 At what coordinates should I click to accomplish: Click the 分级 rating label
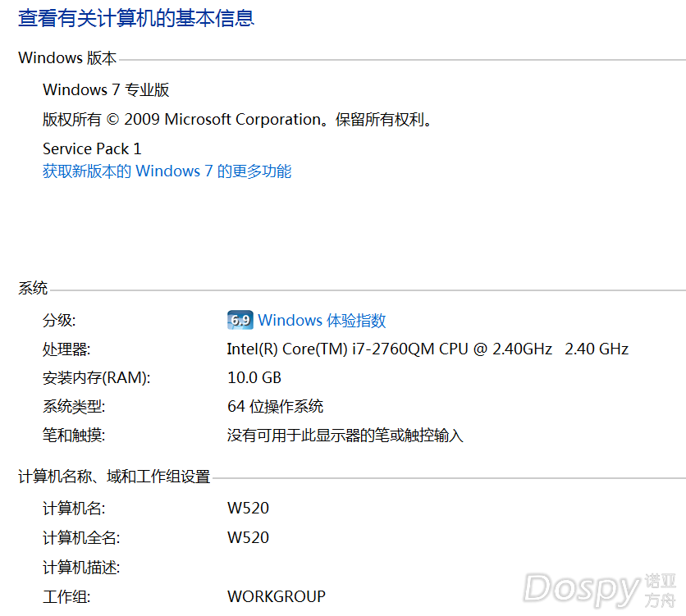(59, 321)
